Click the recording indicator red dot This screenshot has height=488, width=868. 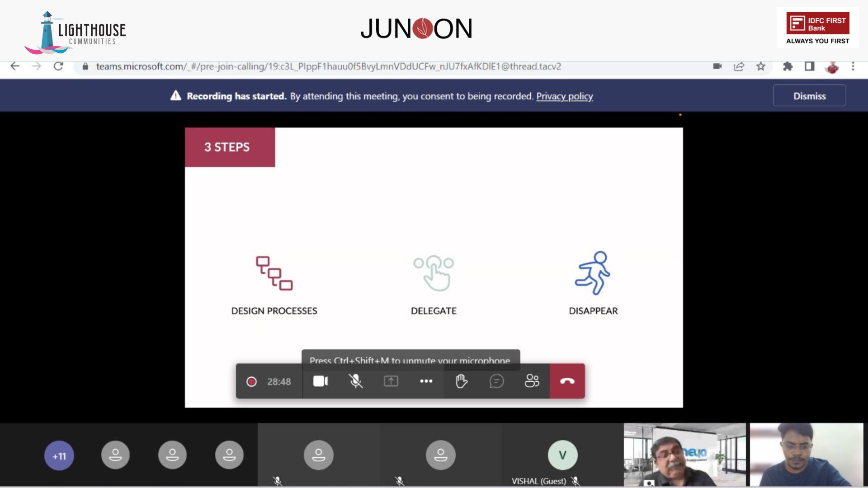pyautogui.click(x=251, y=382)
